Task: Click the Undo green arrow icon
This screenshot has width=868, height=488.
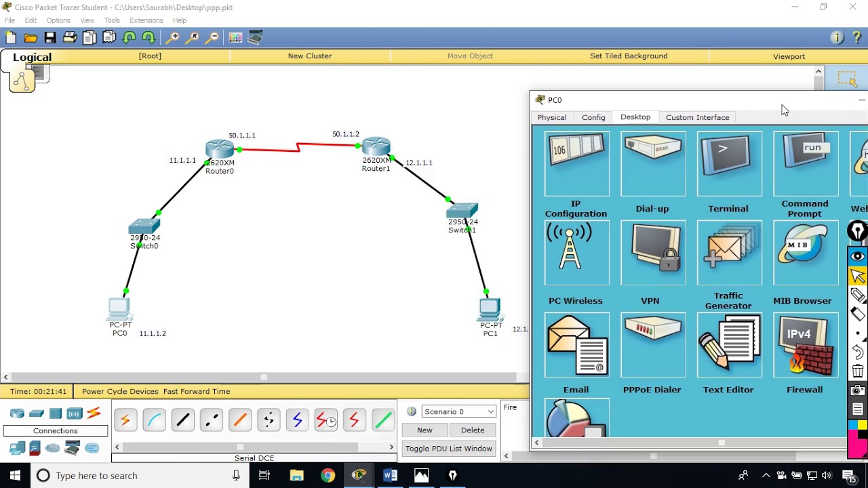Action: 129,38
